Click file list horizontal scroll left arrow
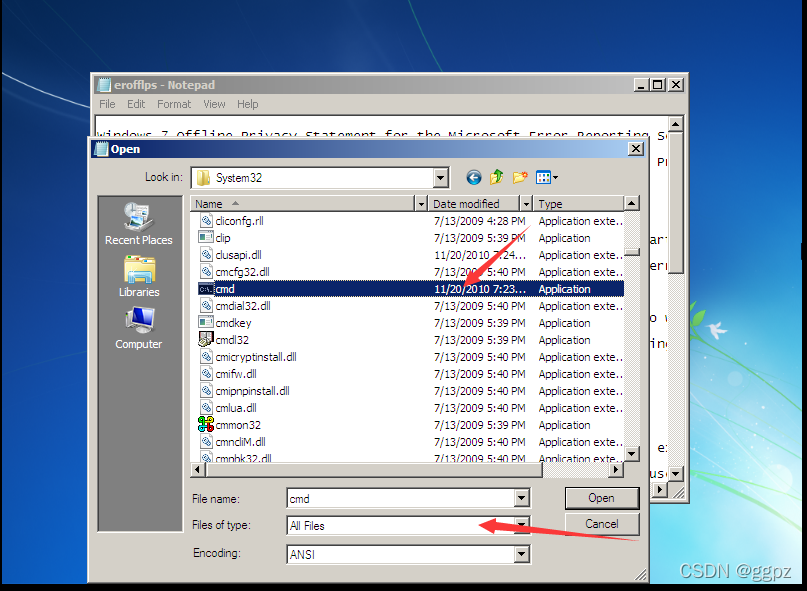 pyautogui.click(x=198, y=470)
